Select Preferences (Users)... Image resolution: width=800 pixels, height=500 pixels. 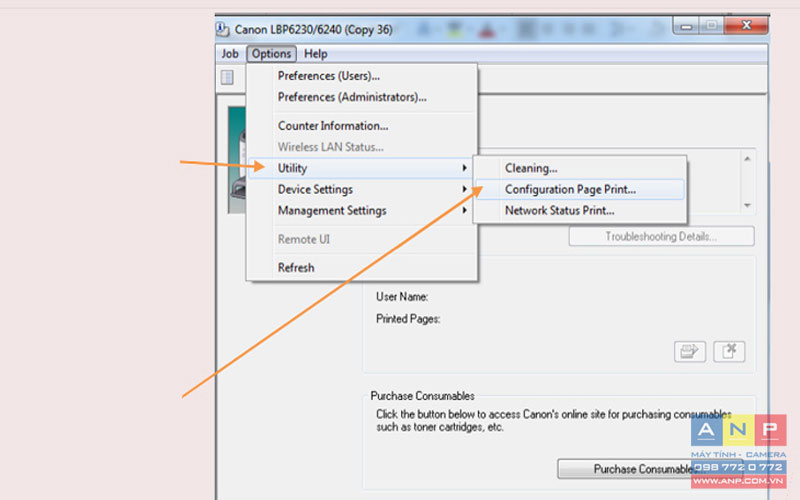click(362, 76)
